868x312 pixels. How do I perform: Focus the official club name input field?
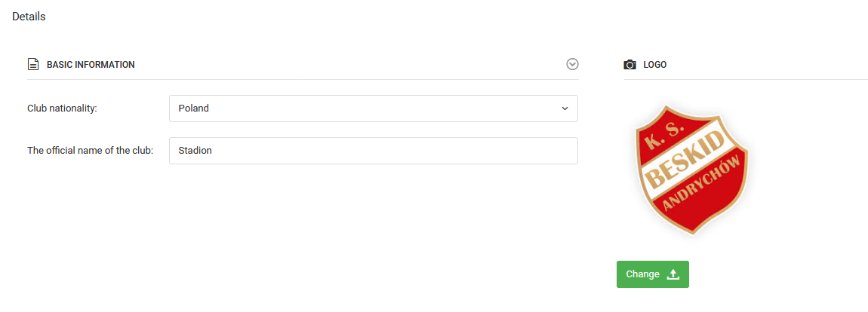coord(373,151)
